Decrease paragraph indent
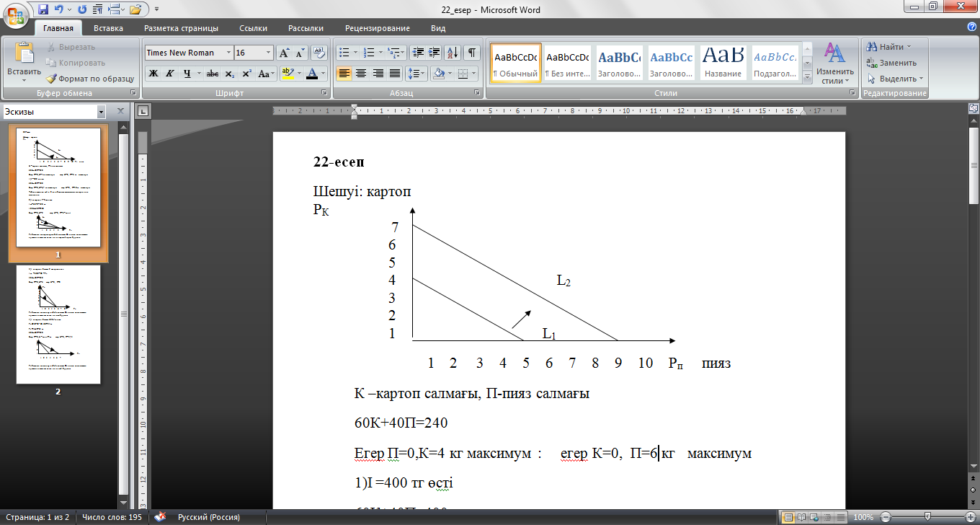 click(418, 53)
